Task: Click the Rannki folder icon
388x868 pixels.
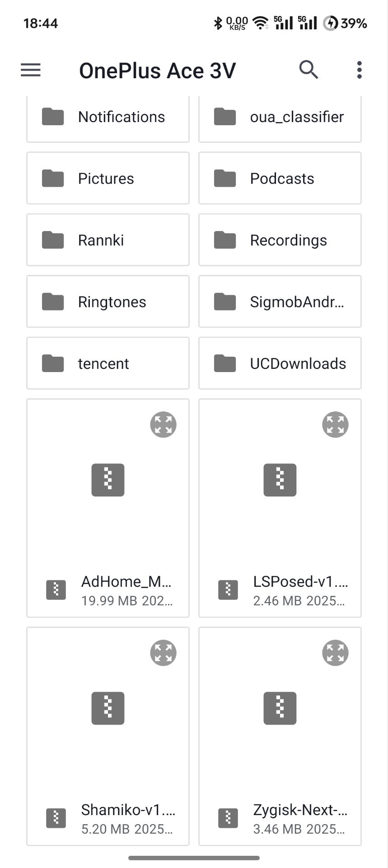Action: (x=53, y=240)
